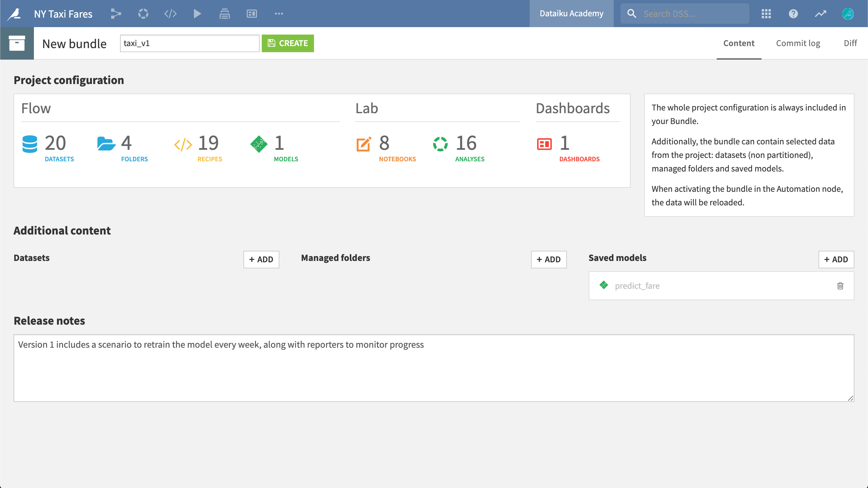Click the red dashboards icon
This screenshot has height=488, width=868.
(x=545, y=144)
